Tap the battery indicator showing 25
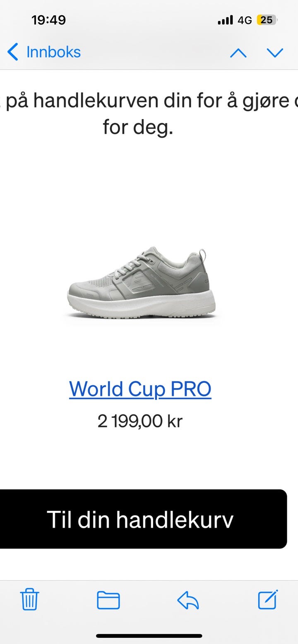Screen dimensions: 298x644 click(267, 20)
